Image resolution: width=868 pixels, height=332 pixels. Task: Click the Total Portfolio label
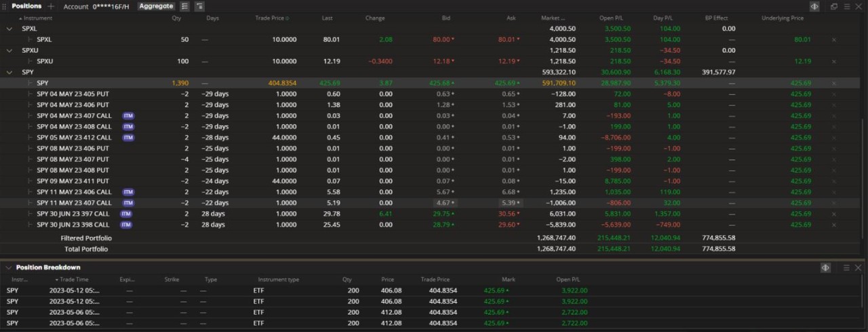pos(85,249)
